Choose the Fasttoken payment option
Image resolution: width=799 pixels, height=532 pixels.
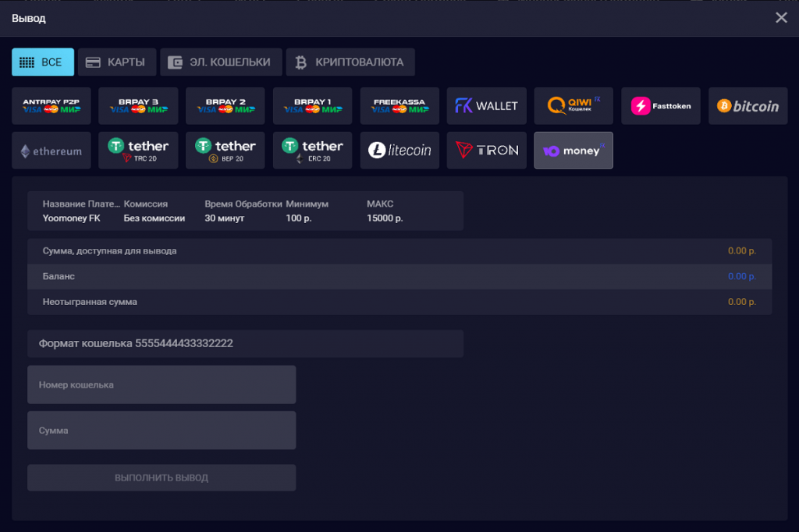pos(661,106)
